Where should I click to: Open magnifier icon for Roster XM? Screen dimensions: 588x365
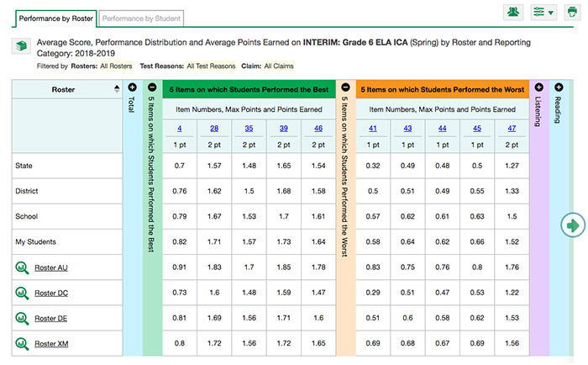point(22,344)
